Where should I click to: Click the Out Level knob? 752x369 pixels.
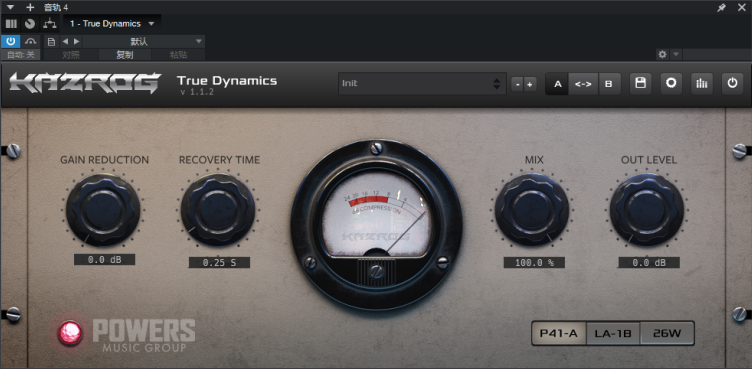647,210
